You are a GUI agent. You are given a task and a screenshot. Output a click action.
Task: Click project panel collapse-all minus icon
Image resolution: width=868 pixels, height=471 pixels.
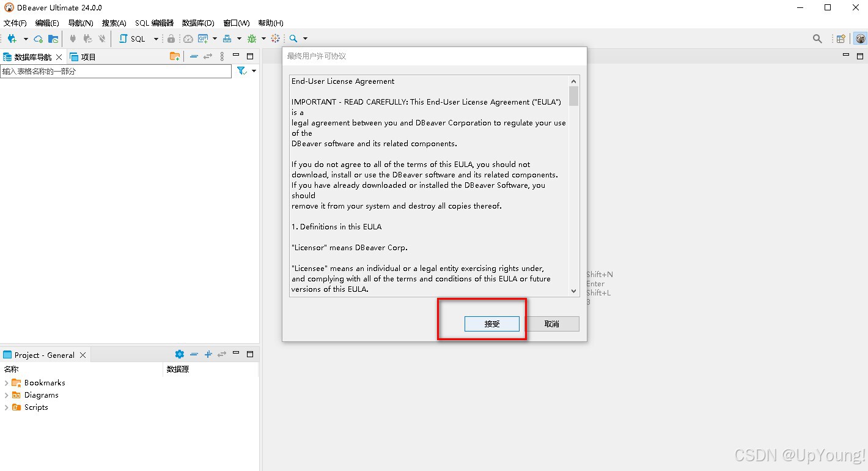point(194,354)
